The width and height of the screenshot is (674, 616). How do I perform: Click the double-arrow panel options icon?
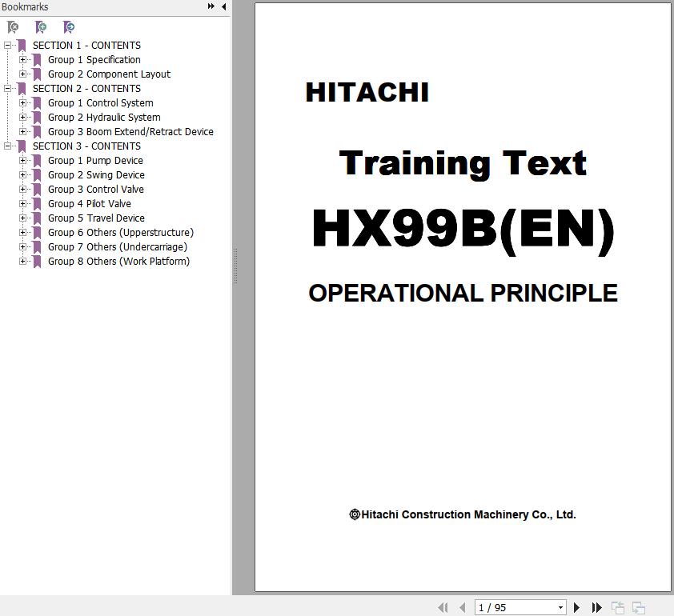pyautogui.click(x=211, y=6)
